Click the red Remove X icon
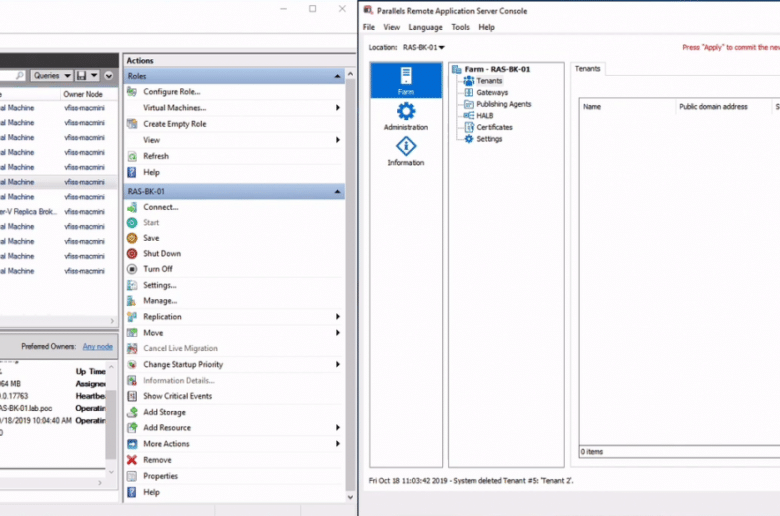Viewport: 780px width, 516px height. [132, 460]
